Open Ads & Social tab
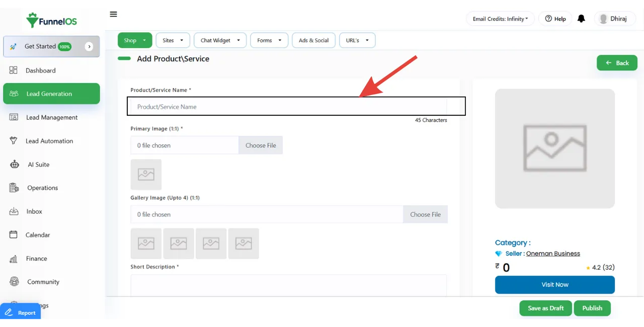Viewport: 644px width, 327px height. [x=313, y=40]
